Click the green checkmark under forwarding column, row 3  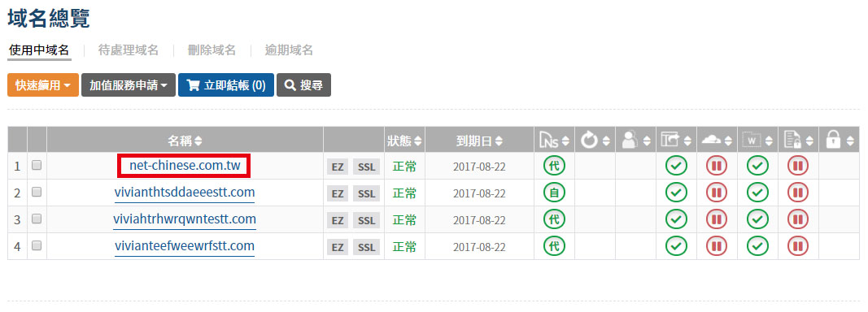tap(675, 219)
